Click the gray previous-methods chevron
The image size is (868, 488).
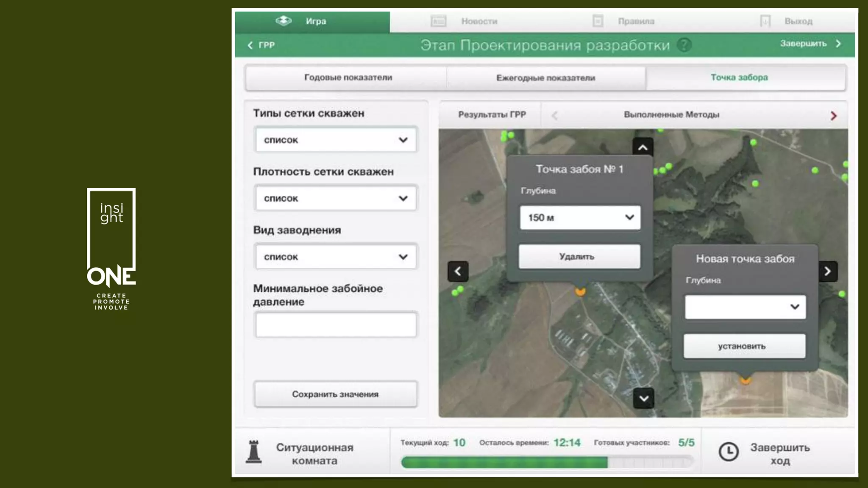click(x=554, y=115)
